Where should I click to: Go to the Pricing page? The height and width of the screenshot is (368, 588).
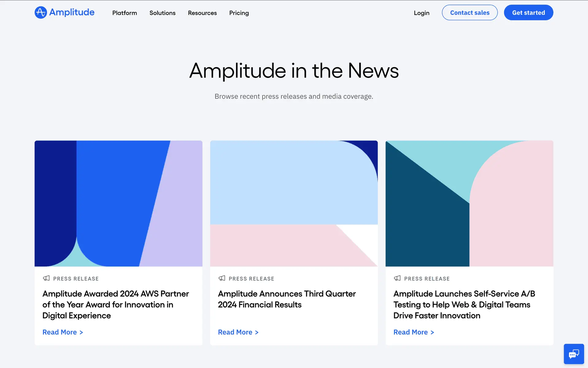[x=239, y=13]
